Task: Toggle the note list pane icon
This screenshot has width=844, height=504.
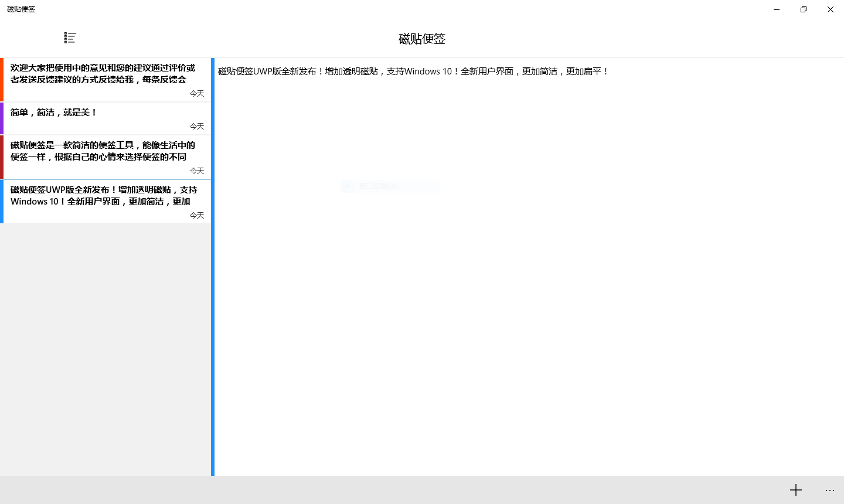Action: click(70, 38)
